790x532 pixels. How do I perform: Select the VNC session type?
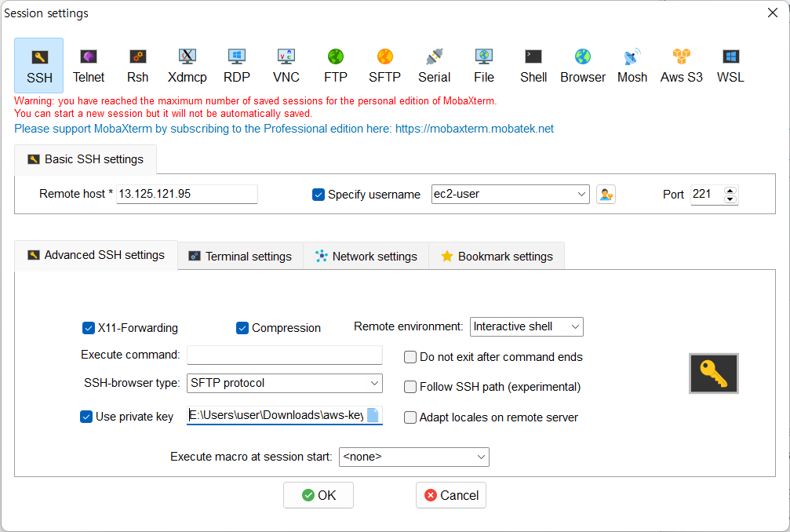click(x=286, y=65)
